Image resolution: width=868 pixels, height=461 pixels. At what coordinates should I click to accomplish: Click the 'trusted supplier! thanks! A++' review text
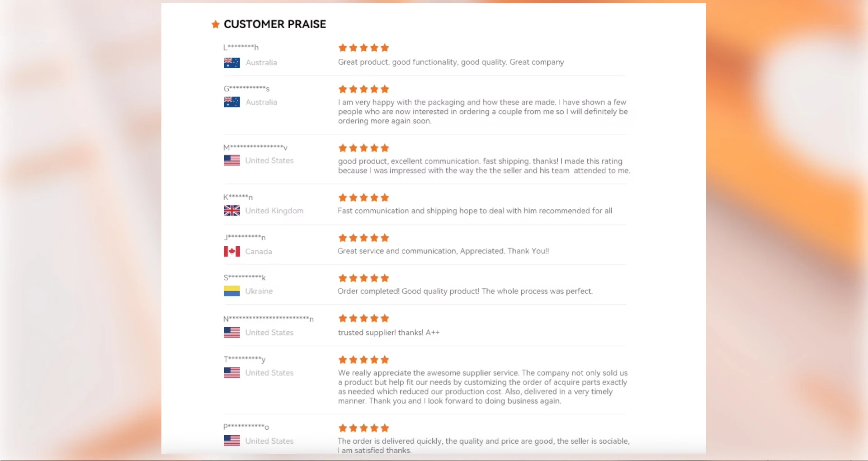click(x=389, y=333)
